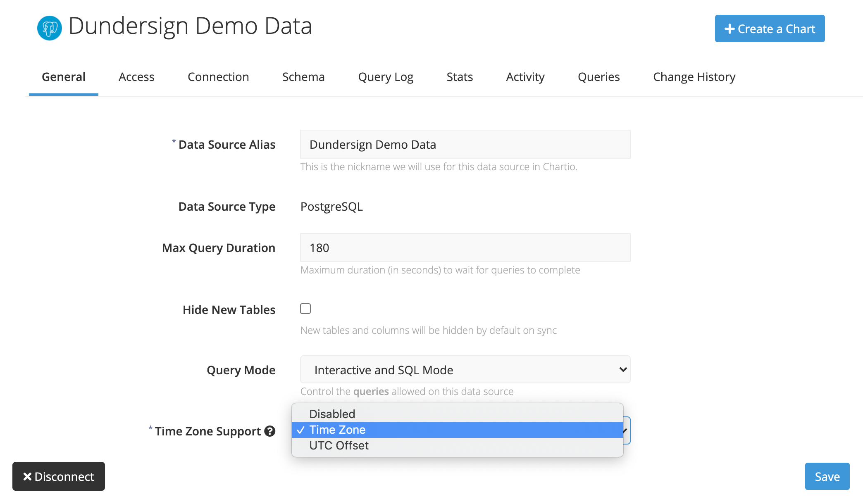The image size is (863, 504).
Task: Go to the Schema tab
Action: point(303,77)
